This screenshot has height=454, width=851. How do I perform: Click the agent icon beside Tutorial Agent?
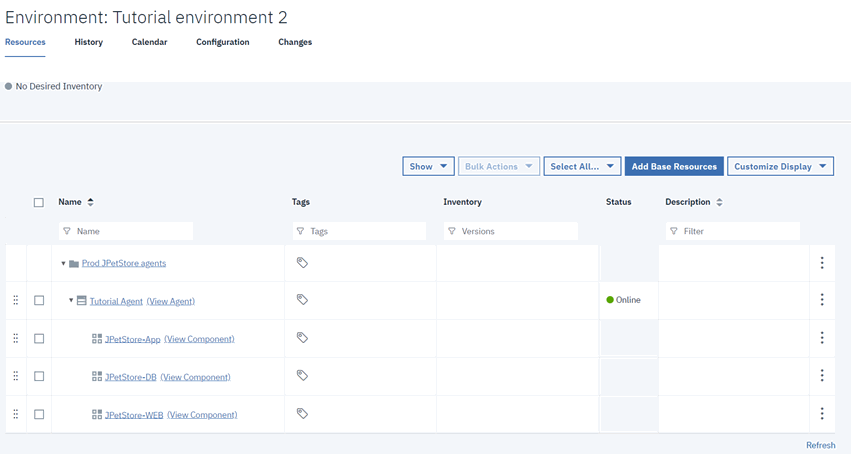(81, 300)
